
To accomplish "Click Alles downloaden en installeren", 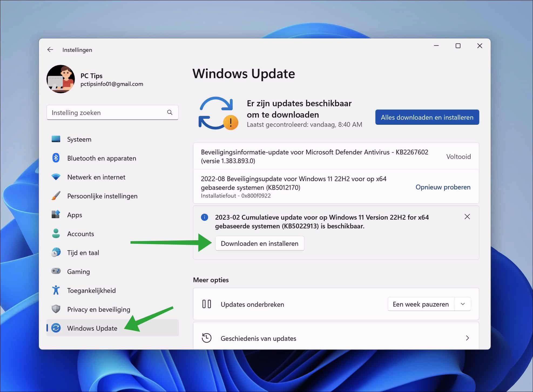I will point(427,117).
